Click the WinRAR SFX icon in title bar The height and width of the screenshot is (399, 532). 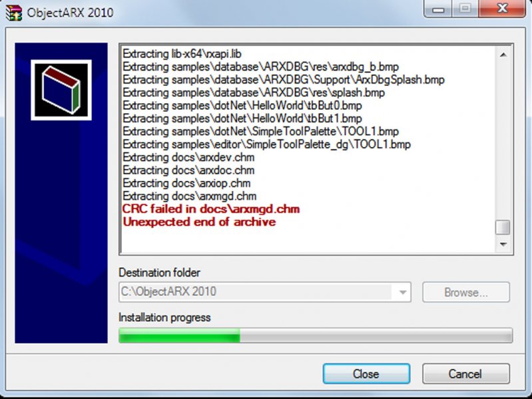(x=14, y=13)
